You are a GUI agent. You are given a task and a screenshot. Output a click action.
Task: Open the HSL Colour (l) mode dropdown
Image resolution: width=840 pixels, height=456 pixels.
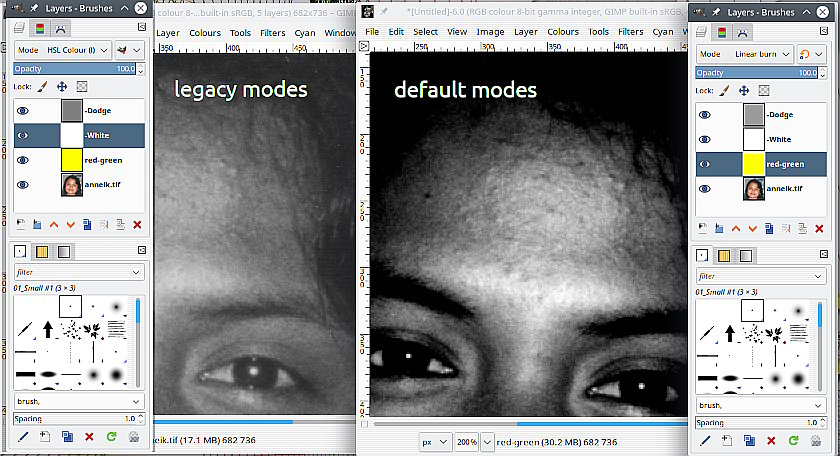point(63,50)
